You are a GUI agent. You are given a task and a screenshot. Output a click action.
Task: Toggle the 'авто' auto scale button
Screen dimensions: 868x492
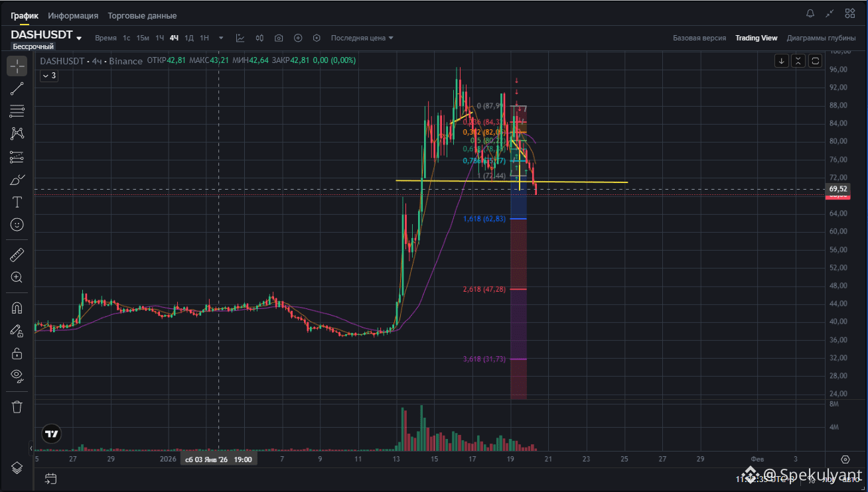tap(851, 479)
